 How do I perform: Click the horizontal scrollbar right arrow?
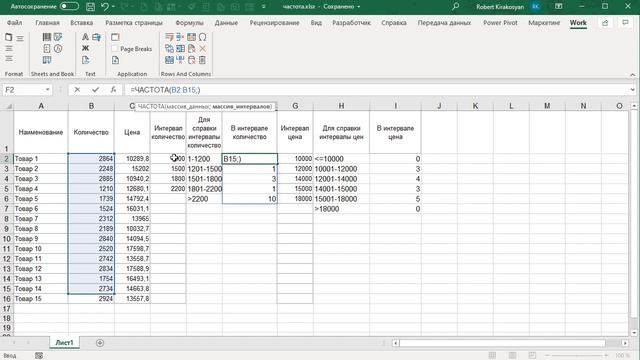coord(625,343)
